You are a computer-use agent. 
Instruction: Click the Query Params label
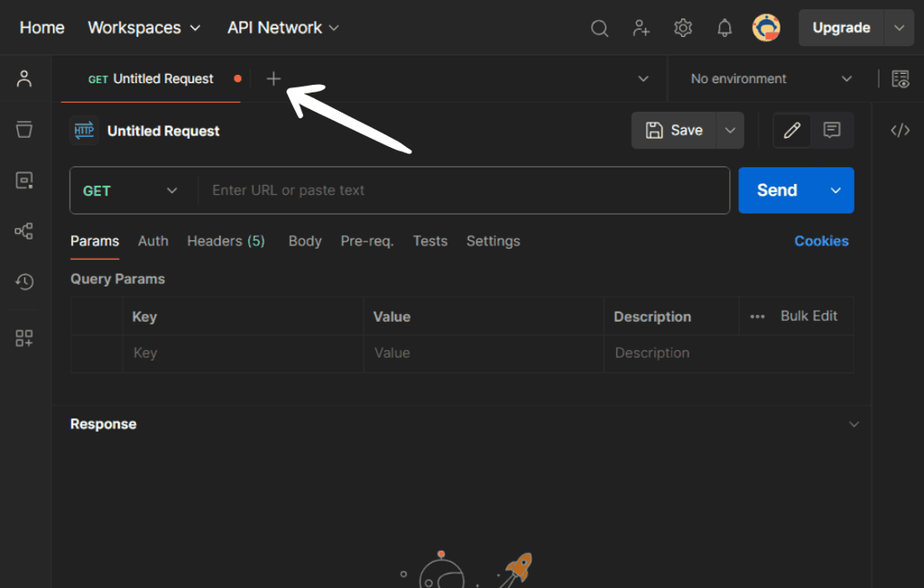[x=118, y=279]
